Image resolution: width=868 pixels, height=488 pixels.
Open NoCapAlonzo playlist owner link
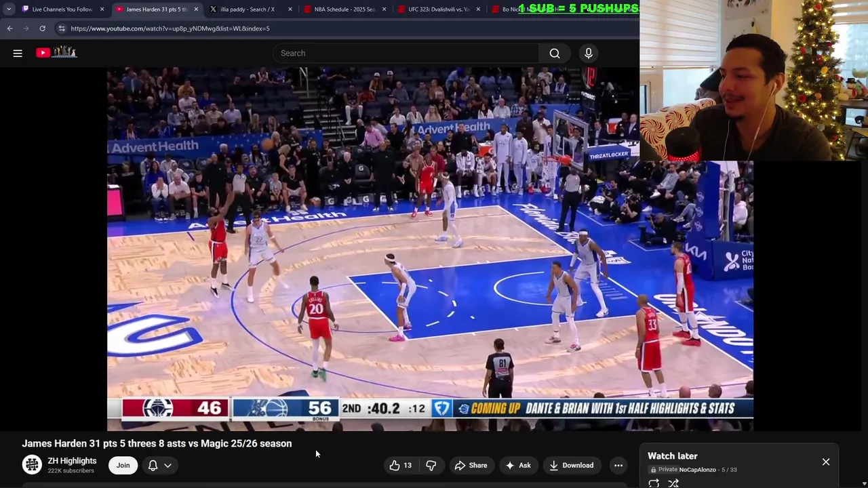[x=697, y=470]
